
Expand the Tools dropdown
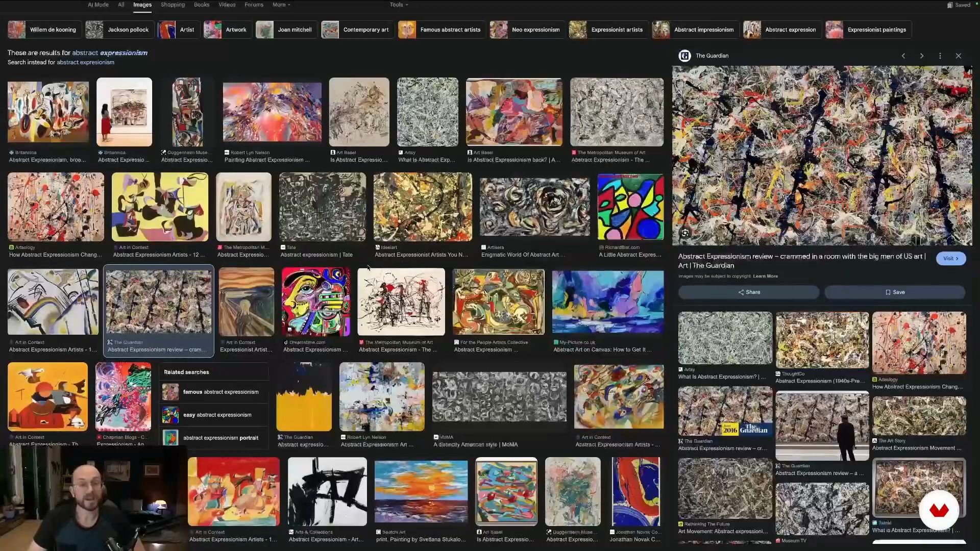coord(399,5)
